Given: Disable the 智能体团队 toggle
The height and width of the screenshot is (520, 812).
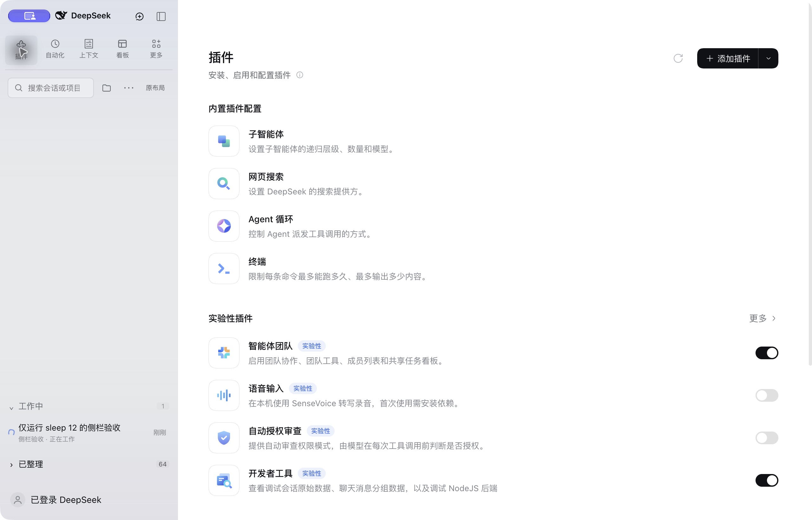Looking at the screenshot, I should pos(767,353).
